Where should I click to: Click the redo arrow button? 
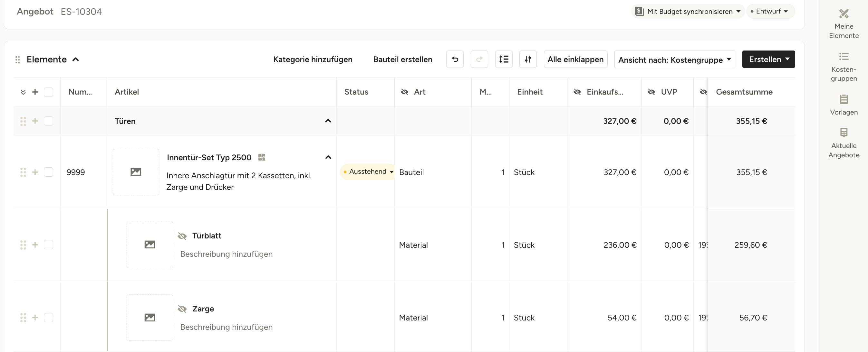479,59
